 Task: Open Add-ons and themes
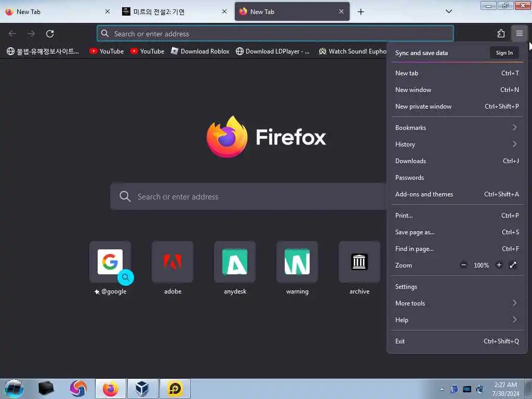coord(457,194)
